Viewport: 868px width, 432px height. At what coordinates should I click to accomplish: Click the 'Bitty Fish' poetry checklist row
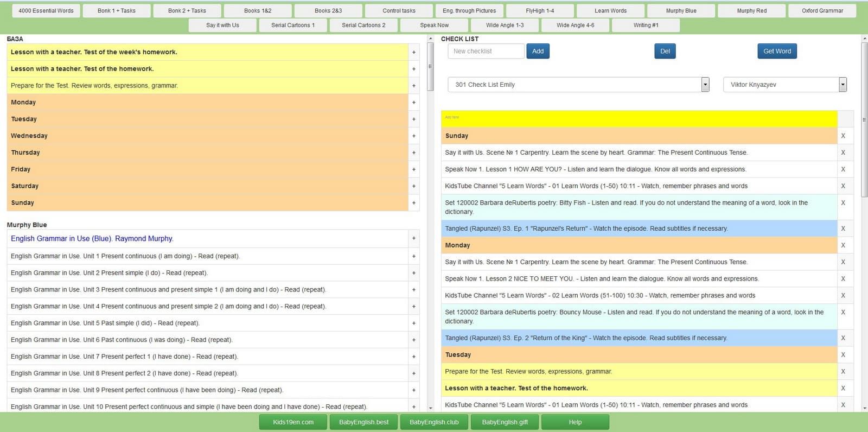click(x=639, y=207)
